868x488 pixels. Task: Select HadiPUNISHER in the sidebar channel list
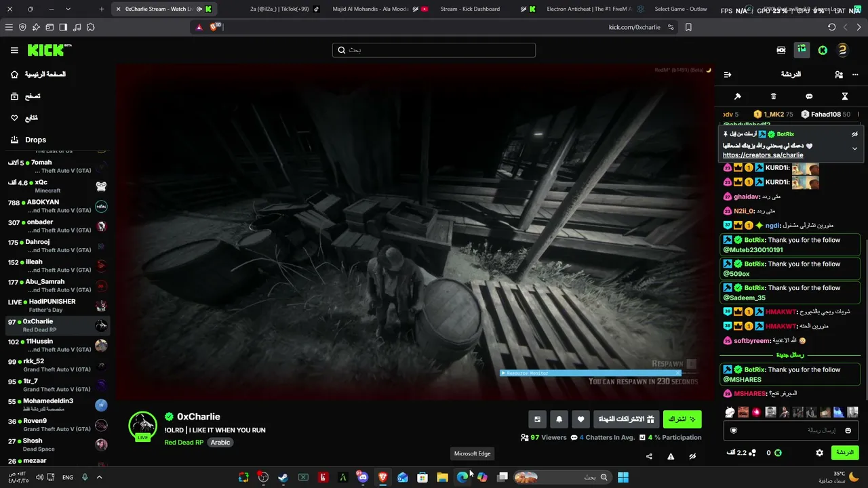tap(58, 305)
